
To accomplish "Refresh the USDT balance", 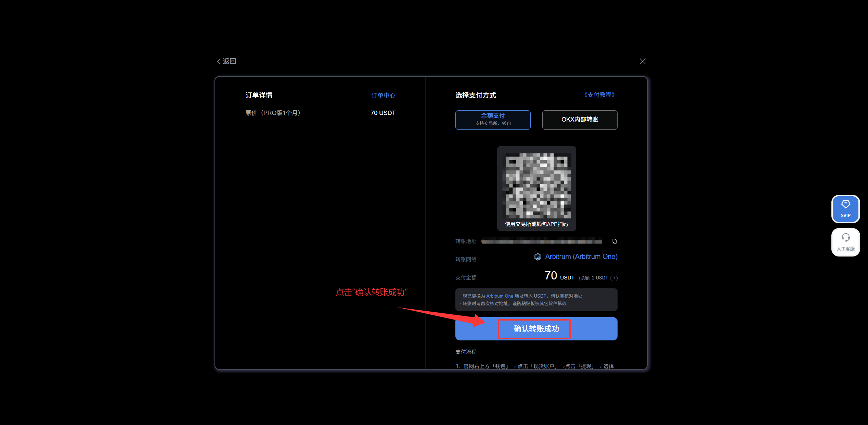I will [614, 278].
